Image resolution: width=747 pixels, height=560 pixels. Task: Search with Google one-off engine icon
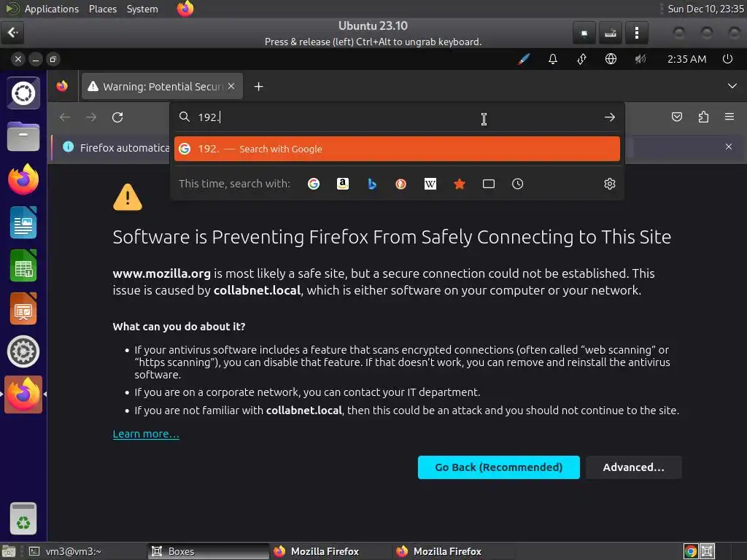(314, 184)
